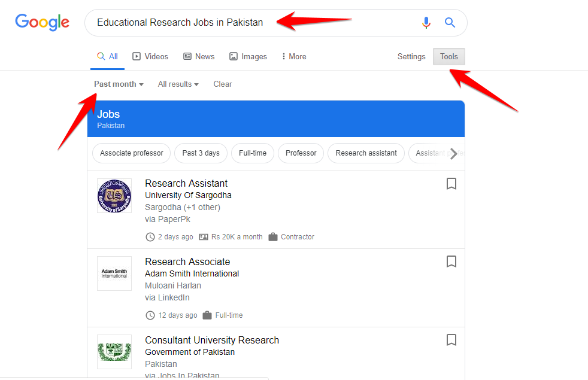The image size is (588, 380).
Task: Open the Jobs Pakistan header
Action: tap(276, 119)
